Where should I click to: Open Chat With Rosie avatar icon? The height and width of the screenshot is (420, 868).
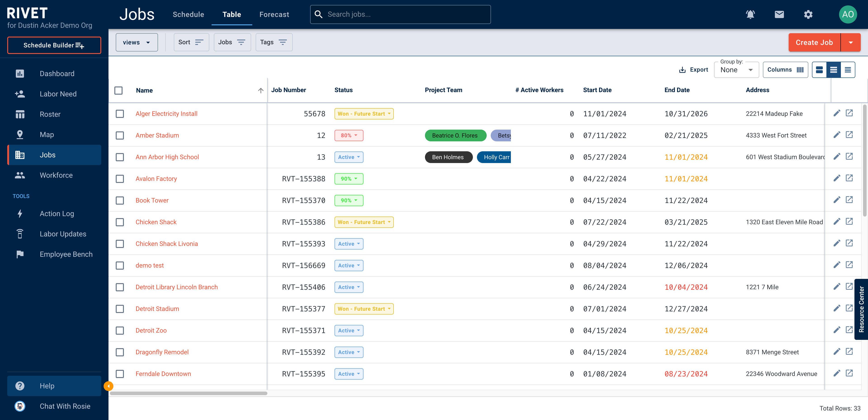pyautogui.click(x=20, y=406)
